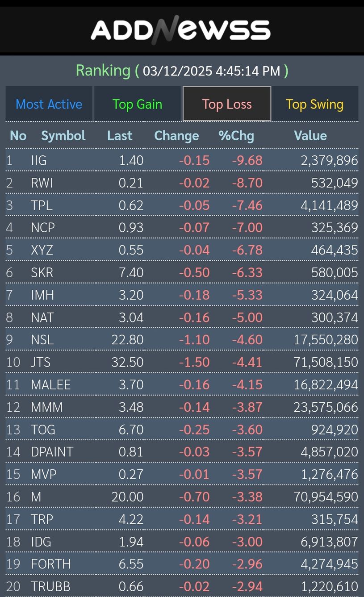Switch to the Most Active tab

pyautogui.click(x=49, y=104)
